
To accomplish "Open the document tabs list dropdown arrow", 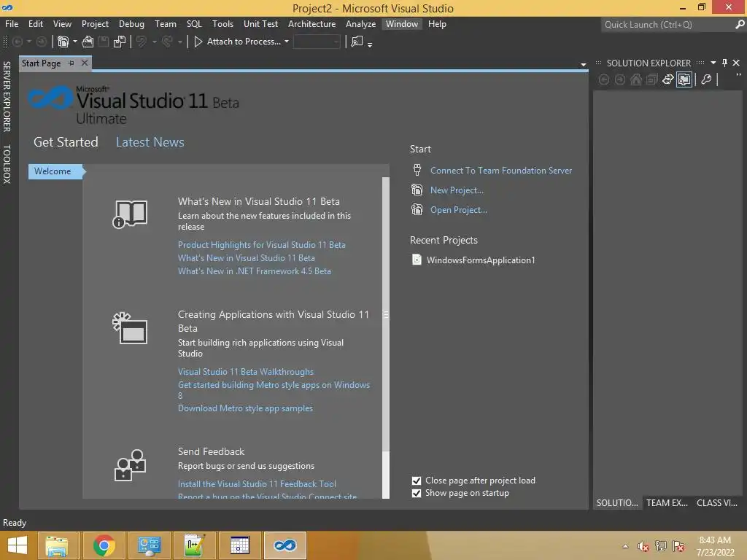I will pos(583,64).
